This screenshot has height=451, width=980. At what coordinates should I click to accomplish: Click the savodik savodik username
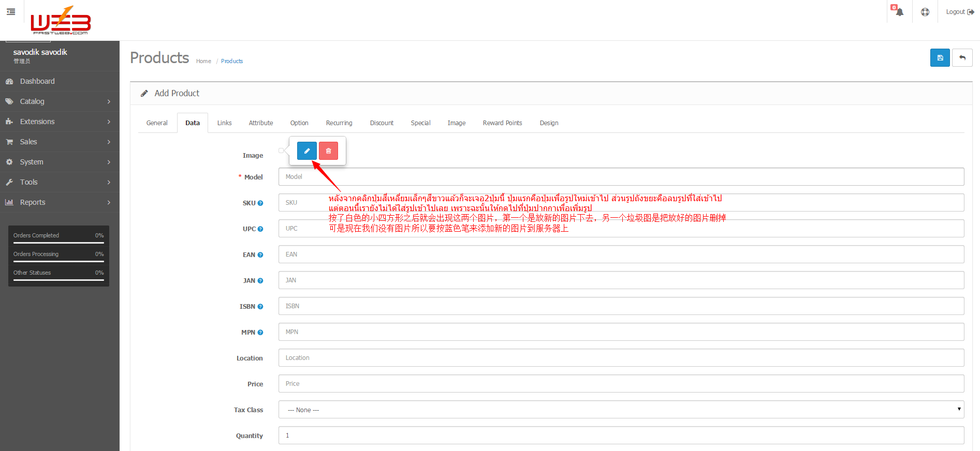click(x=40, y=52)
